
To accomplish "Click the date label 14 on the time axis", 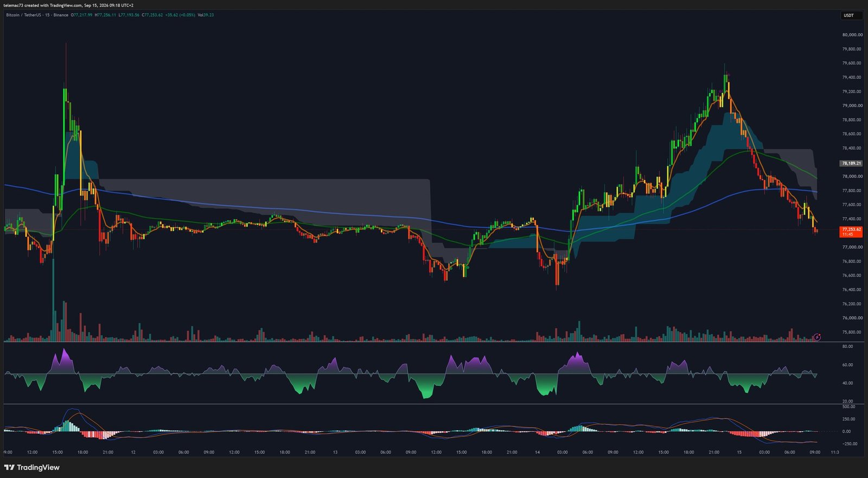I will pos(537,452).
